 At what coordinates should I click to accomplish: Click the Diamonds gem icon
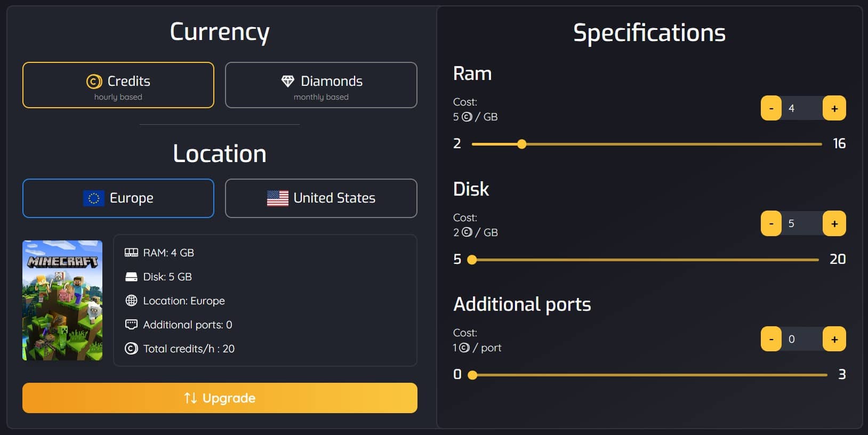[288, 81]
